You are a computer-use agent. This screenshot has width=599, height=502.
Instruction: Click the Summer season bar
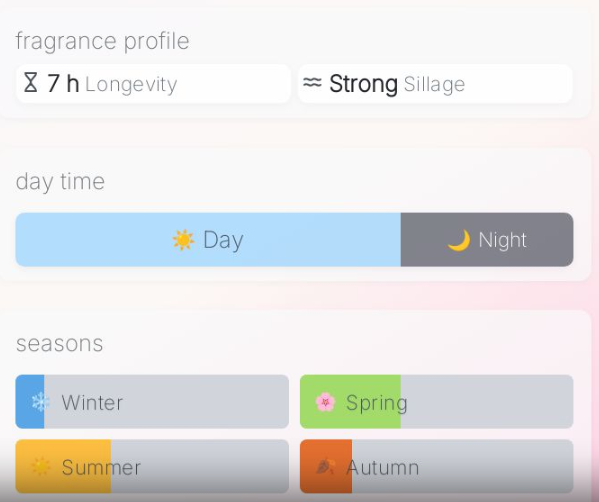(152, 466)
